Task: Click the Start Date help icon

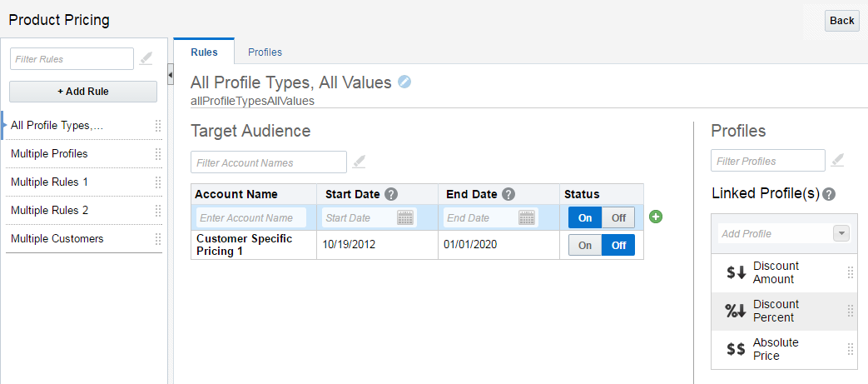Action: pyautogui.click(x=391, y=194)
